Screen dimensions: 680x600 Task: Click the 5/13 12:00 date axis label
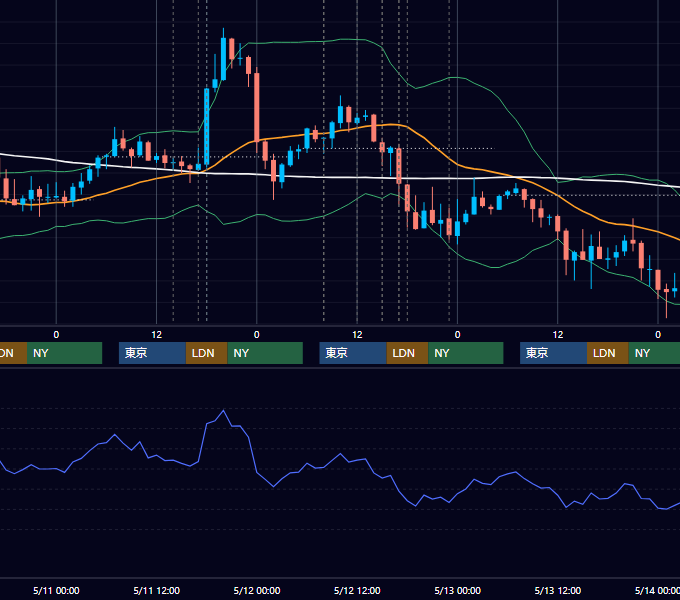(x=558, y=590)
